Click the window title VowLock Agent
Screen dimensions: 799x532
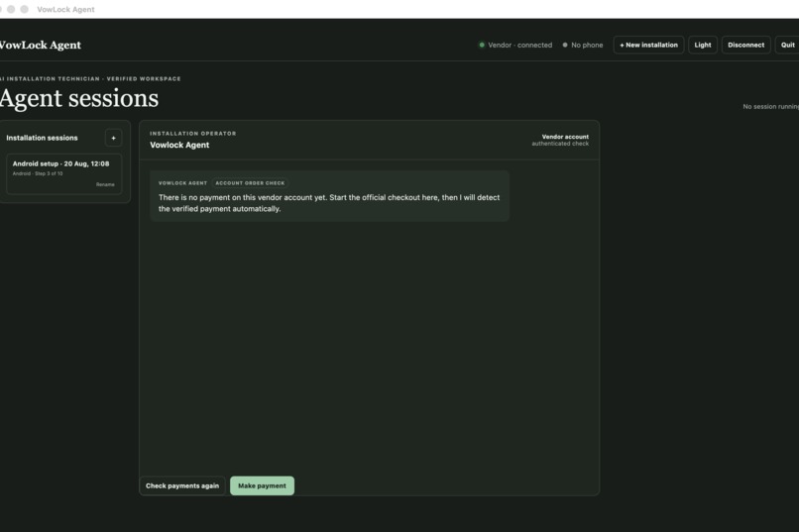click(65, 9)
